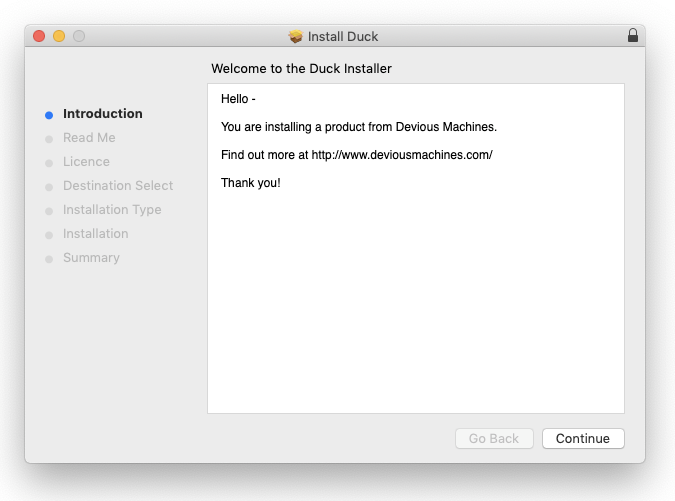675x501 pixels.
Task: Click the Install Duck window title
Action: click(343, 37)
